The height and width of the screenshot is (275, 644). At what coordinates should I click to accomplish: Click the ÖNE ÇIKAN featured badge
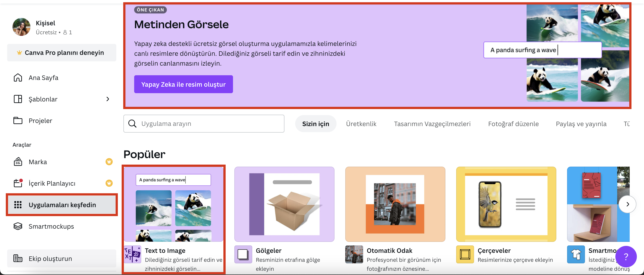[x=150, y=10]
